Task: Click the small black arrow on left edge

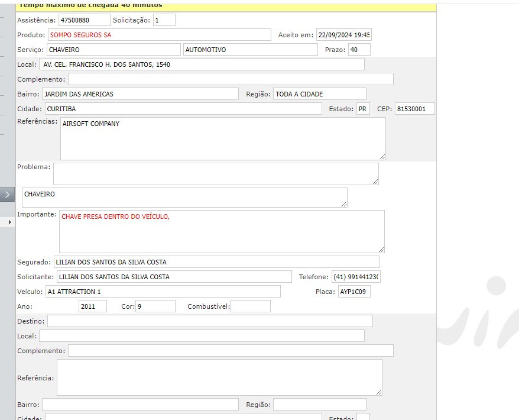Action: click(9, 222)
